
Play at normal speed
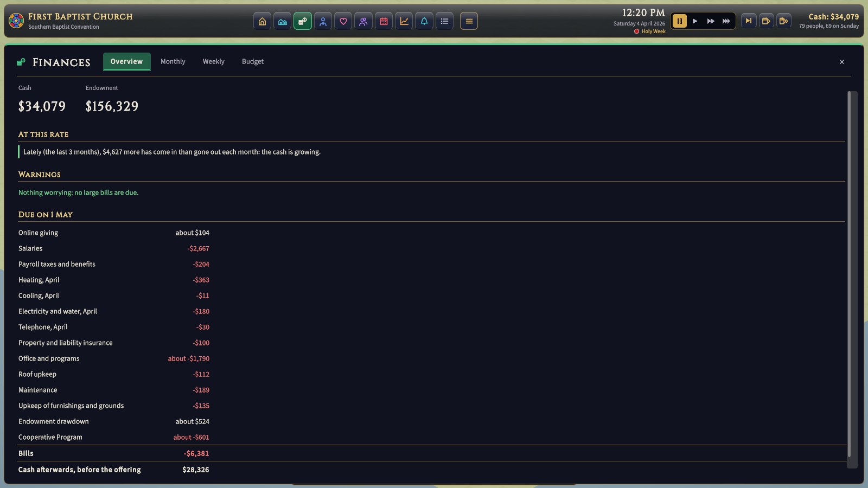point(695,21)
